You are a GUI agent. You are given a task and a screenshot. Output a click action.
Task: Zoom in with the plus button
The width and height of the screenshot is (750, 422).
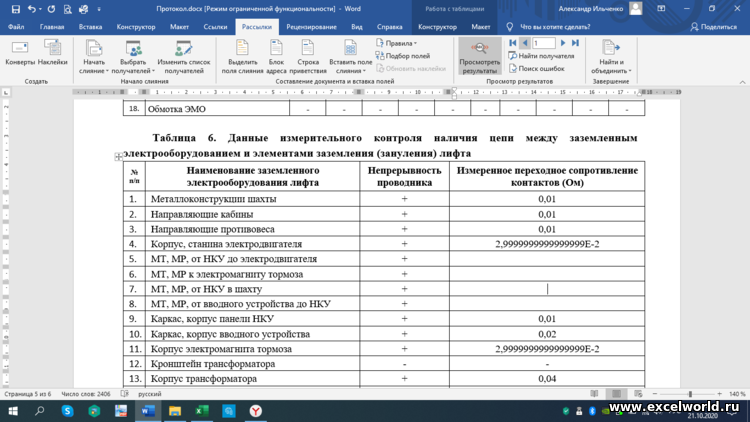[x=719, y=394]
